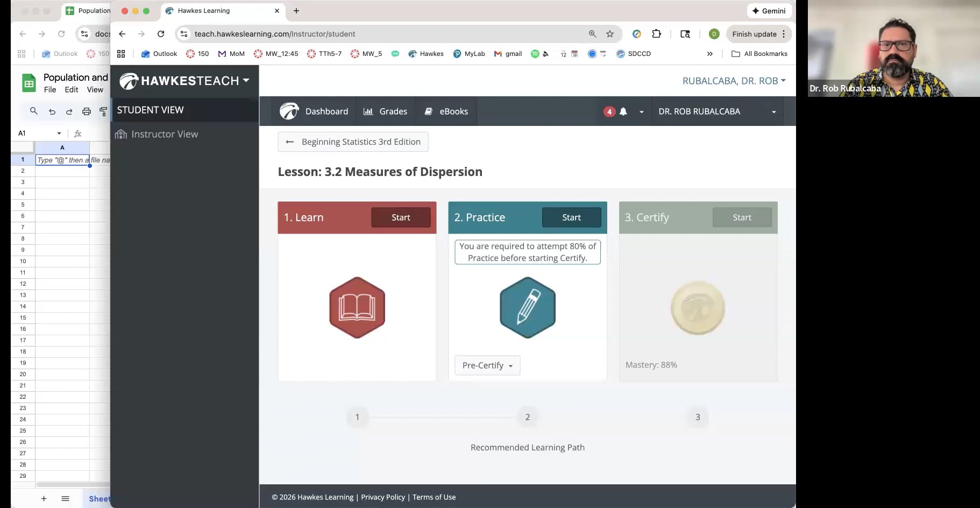Open the Chrome extensions puzzle icon
980x508 pixels.
point(656,34)
